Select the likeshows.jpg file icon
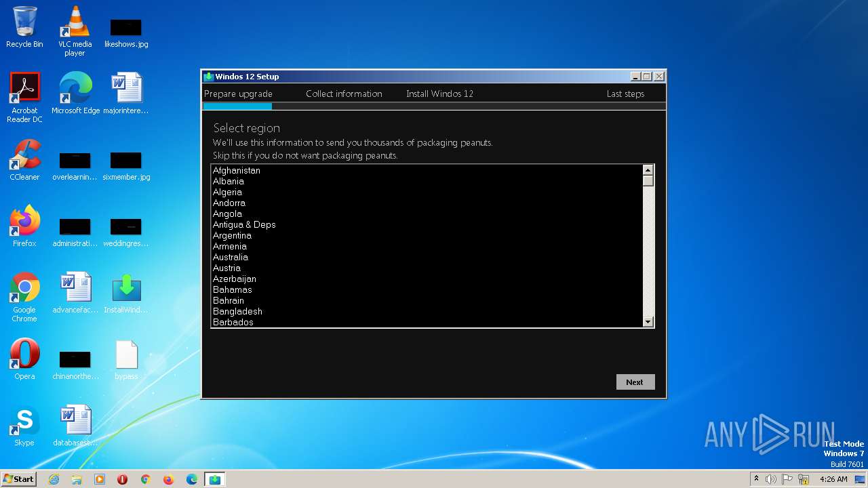Image resolution: width=868 pixels, height=488 pixels. click(x=126, y=33)
